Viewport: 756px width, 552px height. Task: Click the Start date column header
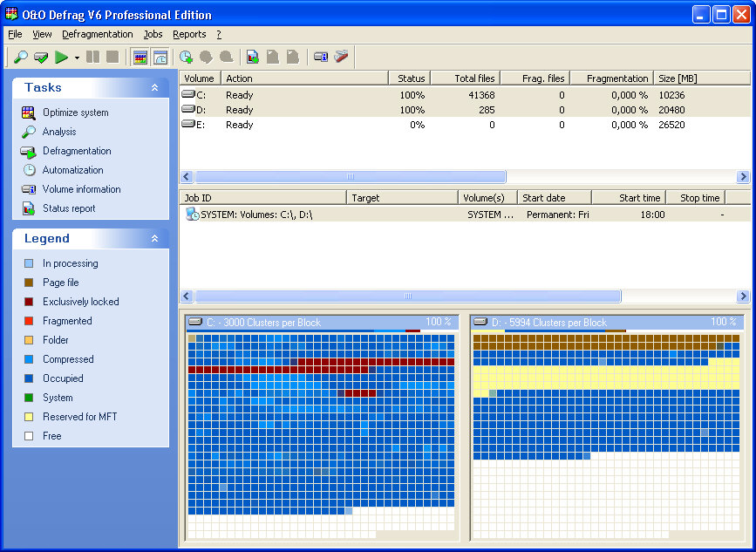click(554, 198)
